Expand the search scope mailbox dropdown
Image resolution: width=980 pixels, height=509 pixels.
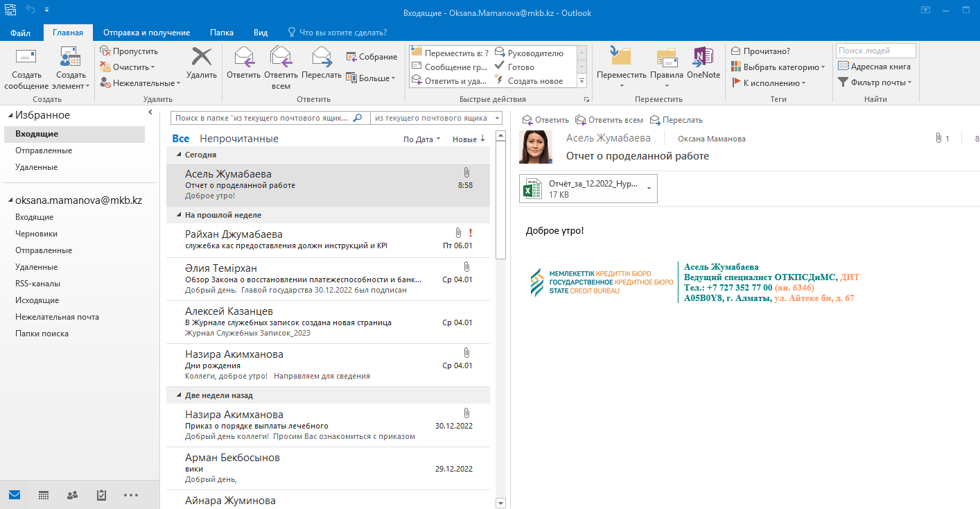tap(496, 119)
